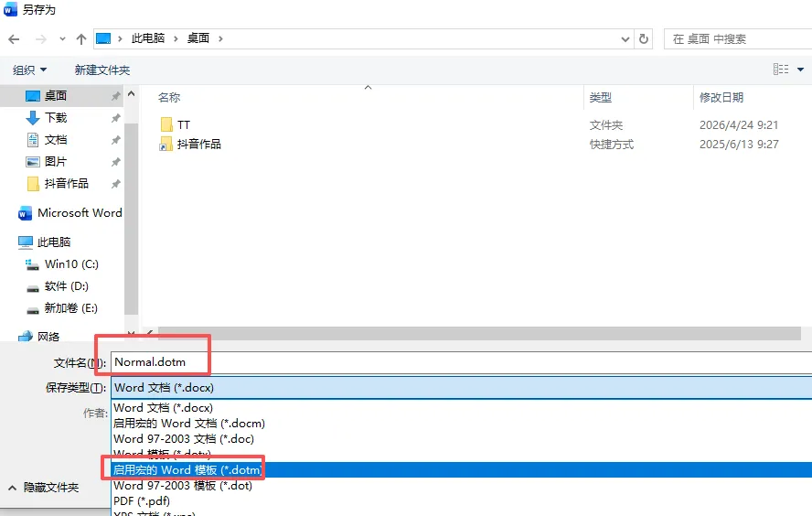Open 文档 in the navigation pane

(x=56, y=139)
